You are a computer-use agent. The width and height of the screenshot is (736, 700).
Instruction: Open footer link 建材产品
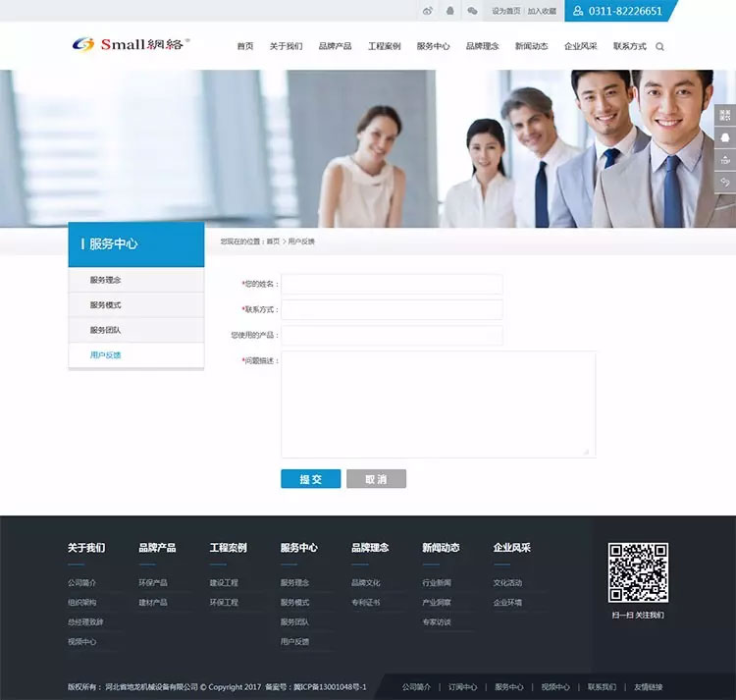[x=153, y=603]
